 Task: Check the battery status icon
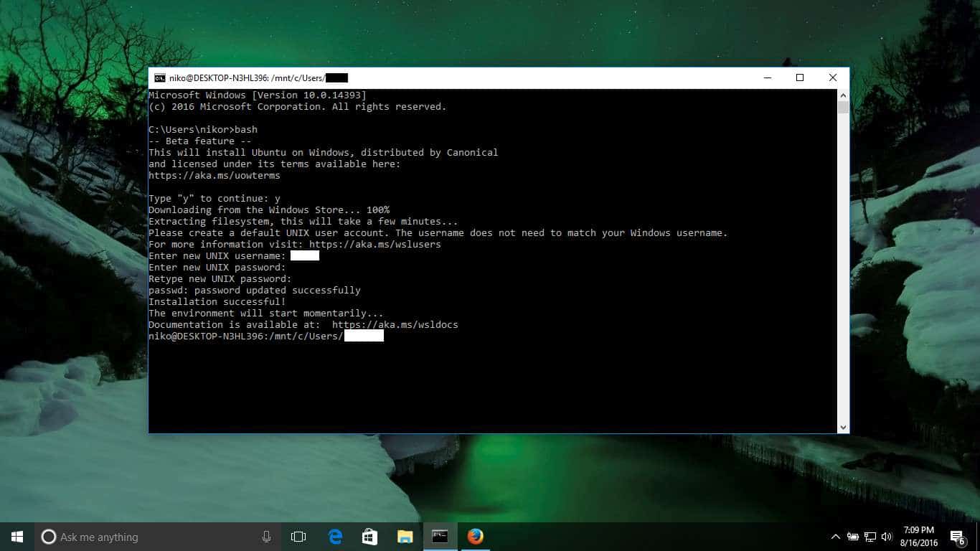click(x=852, y=537)
